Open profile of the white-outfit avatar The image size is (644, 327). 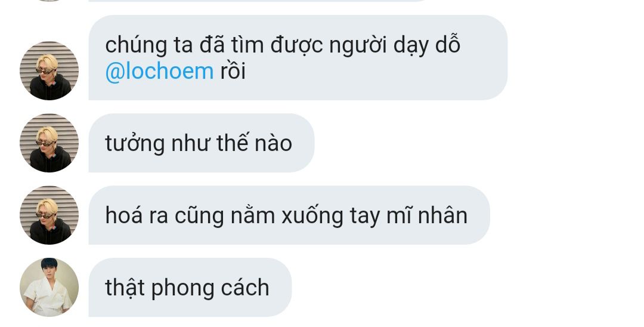[49, 287]
